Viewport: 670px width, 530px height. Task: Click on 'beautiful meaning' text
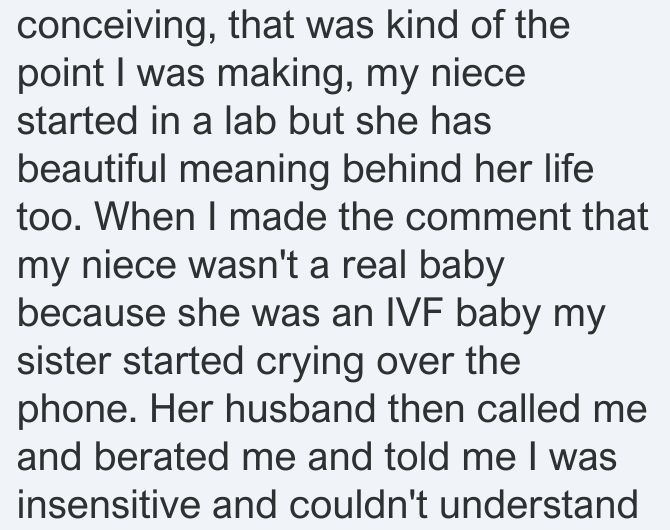tap(173, 169)
